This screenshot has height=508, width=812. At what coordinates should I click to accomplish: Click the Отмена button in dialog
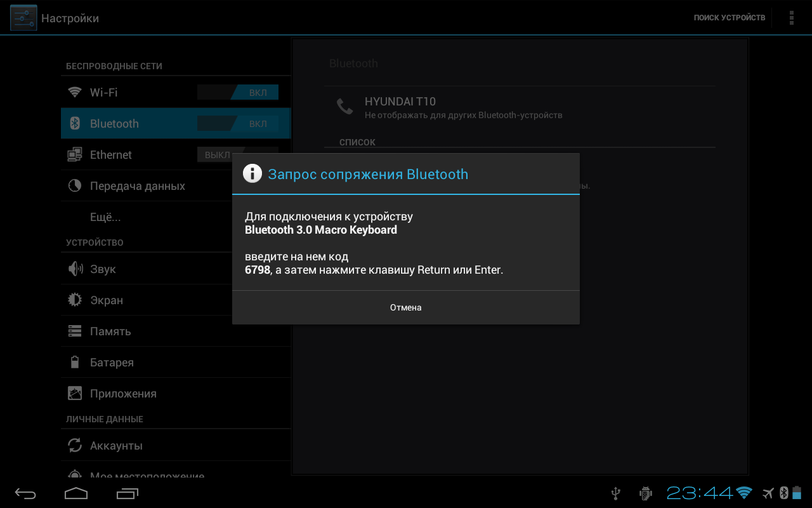(x=406, y=307)
